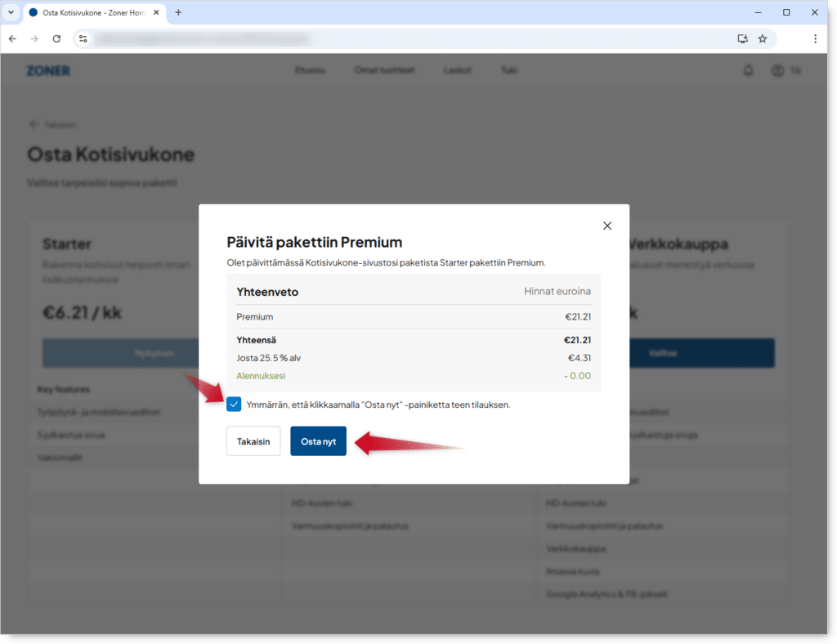Screen dimensions: 837x644
Task: Open the Chrome three-dot menu
Action: pos(815,38)
